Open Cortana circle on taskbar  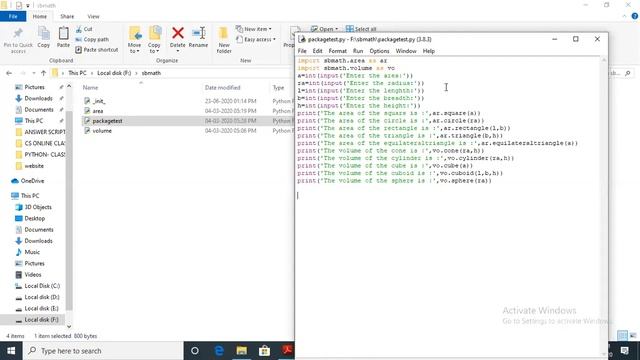tap(195, 351)
